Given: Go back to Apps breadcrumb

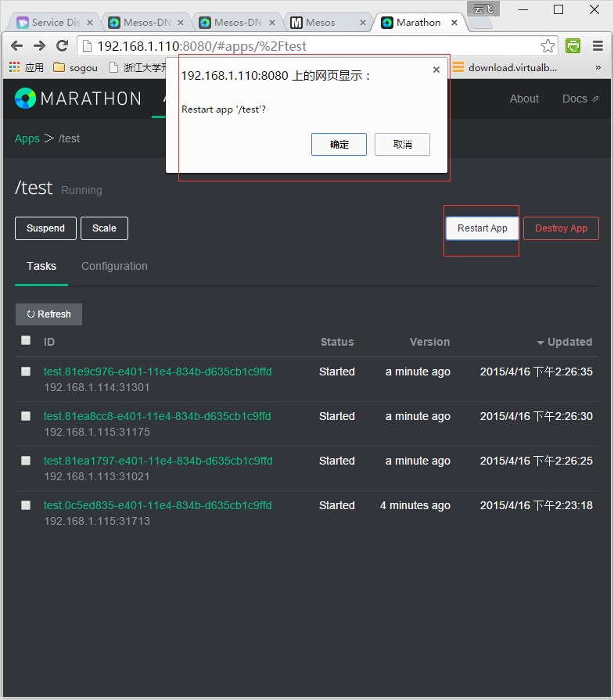Looking at the screenshot, I should pos(27,138).
